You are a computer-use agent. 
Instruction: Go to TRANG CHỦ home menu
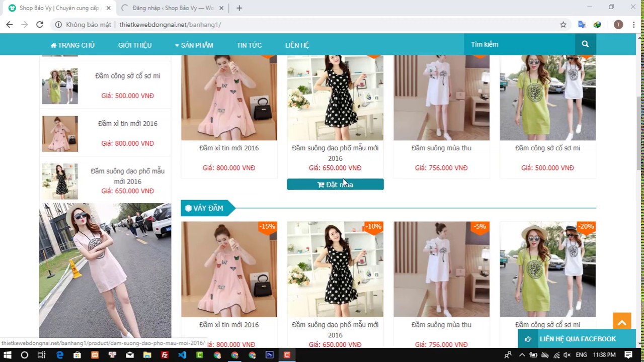click(x=72, y=45)
